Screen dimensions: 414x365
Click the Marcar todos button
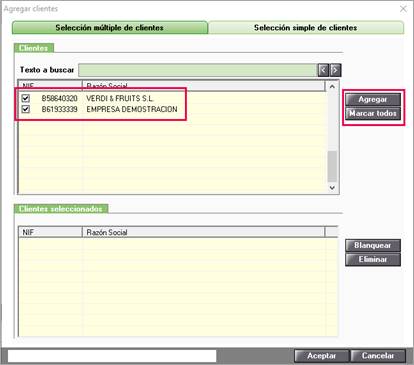click(373, 114)
